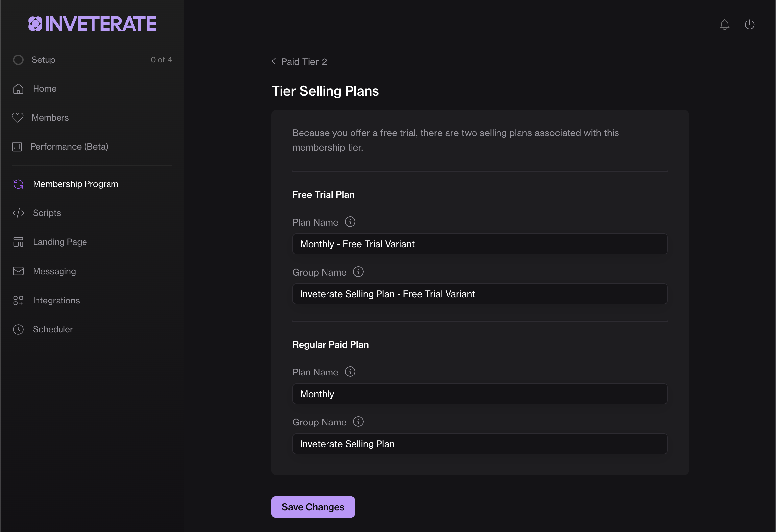The height and width of the screenshot is (532, 776).
Task: Click the Monthly - Free Trial Variant field
Action: (x=479, y=244)
